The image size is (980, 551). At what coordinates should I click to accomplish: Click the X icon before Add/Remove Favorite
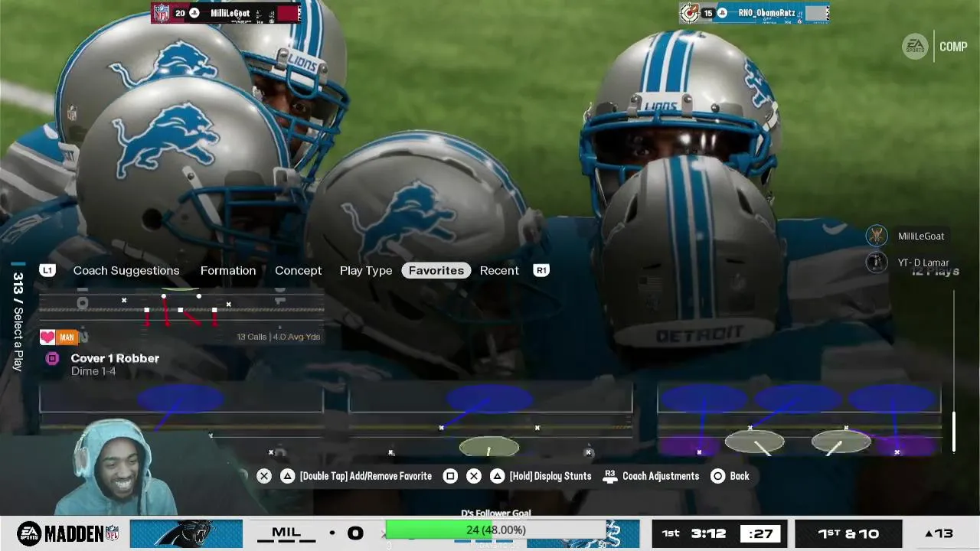(x=264, y=476)
